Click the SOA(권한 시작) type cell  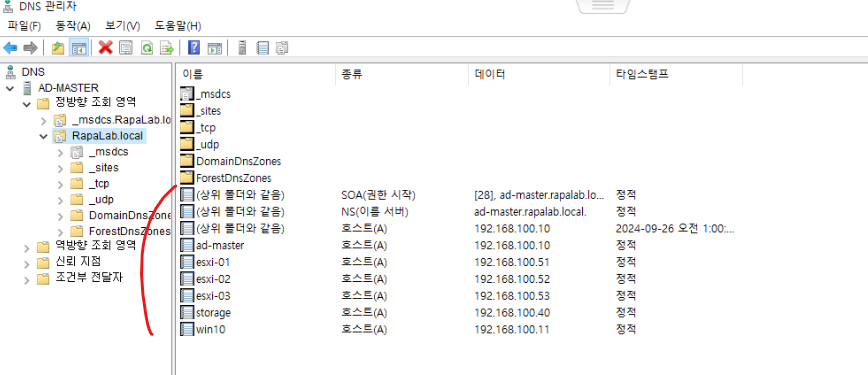[x=378, y=195]
